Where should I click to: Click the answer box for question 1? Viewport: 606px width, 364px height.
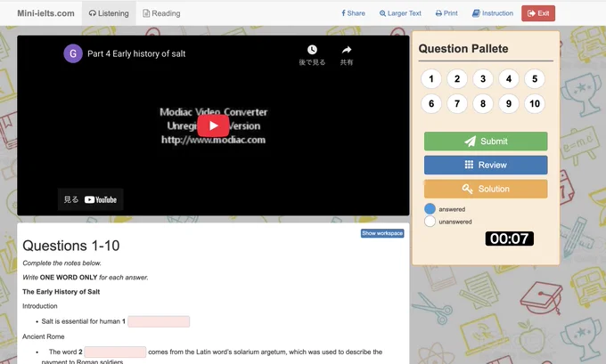(159, 321)
